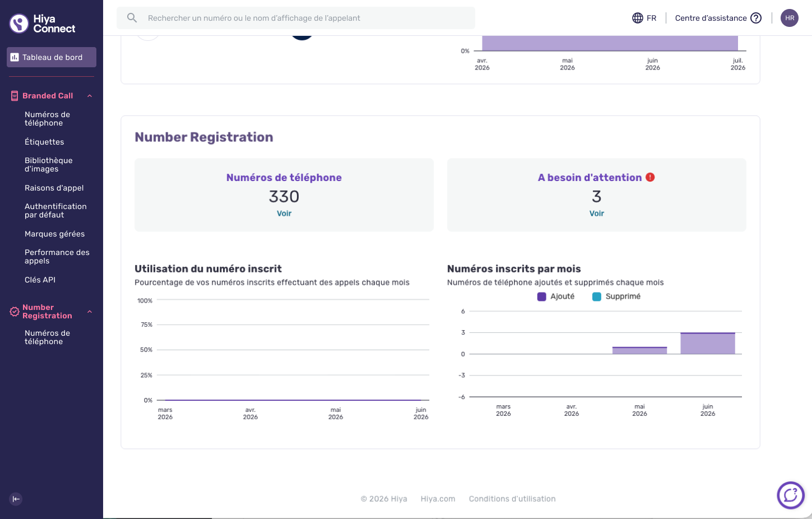Image resolution: width=812 pixels, height=519 pixels.
Task: Open the globe language icon
Action: pyautogui.click(x=638, y=18)
